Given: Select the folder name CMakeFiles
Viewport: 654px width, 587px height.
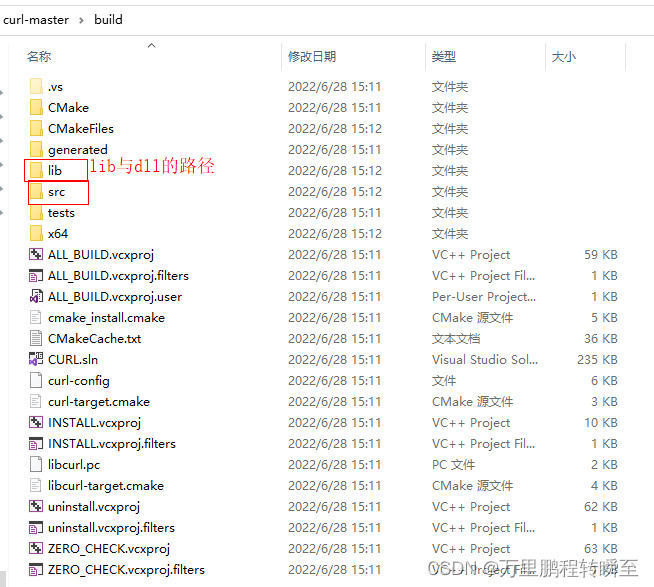Looking at the screenshot, I should click(81, 128).
